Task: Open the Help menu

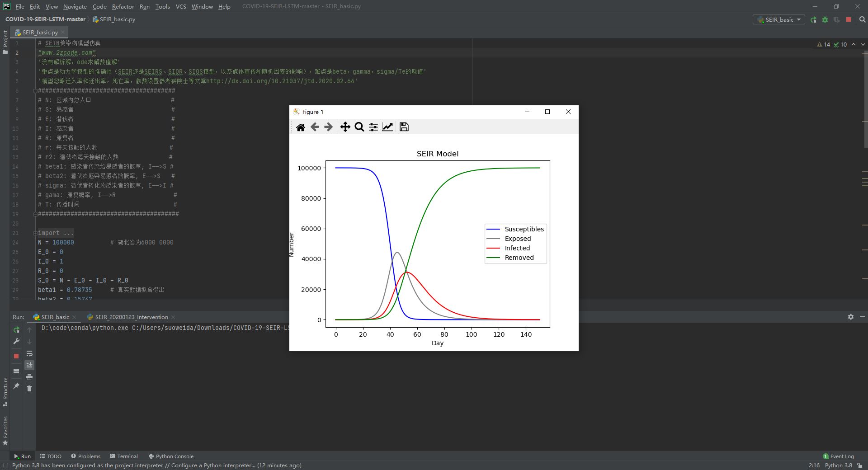Action: [224, 7]
